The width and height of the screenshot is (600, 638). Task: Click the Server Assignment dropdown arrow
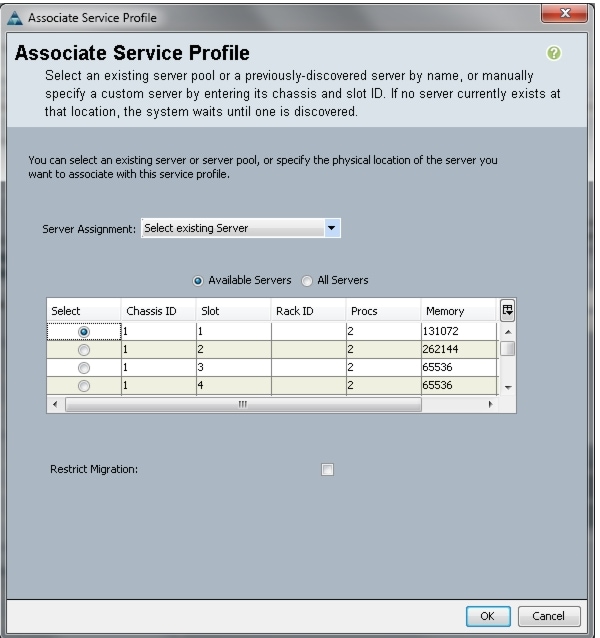332,228
